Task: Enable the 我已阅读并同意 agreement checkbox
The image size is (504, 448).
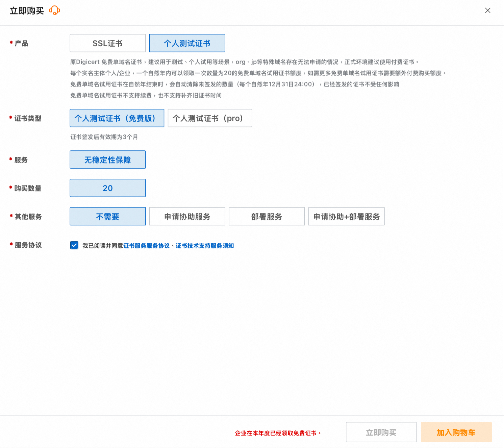Action: tap(74, 245)
